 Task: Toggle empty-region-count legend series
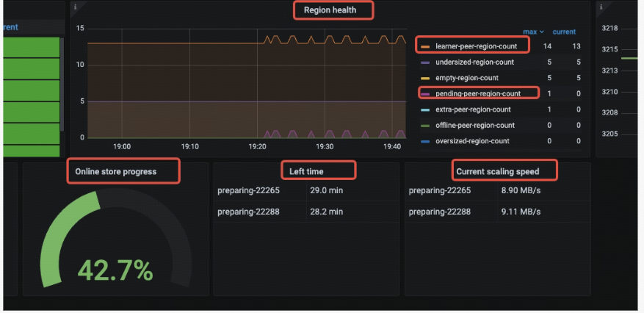point(467,78)
